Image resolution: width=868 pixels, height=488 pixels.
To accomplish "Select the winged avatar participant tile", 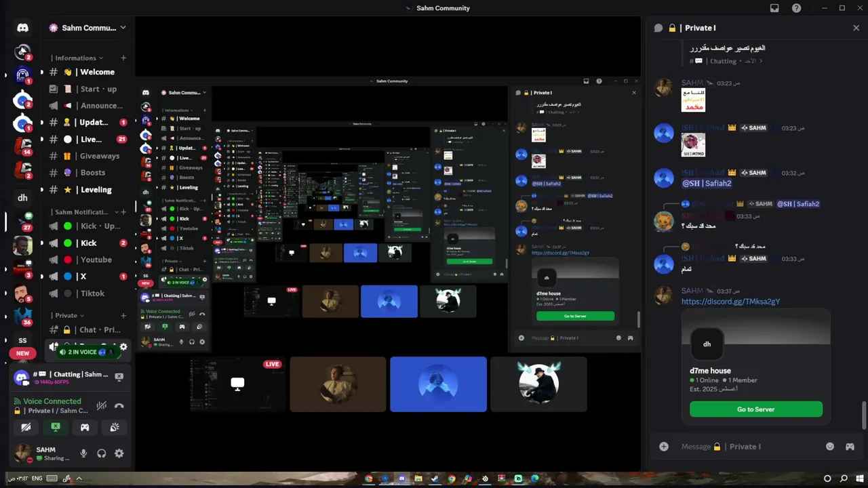I will coord(538,384).
